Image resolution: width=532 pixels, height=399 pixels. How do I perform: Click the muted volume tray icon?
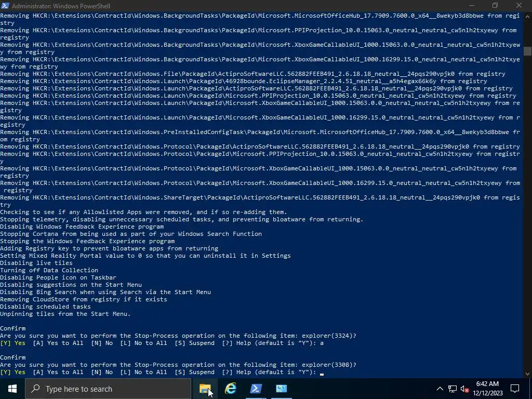465,389
